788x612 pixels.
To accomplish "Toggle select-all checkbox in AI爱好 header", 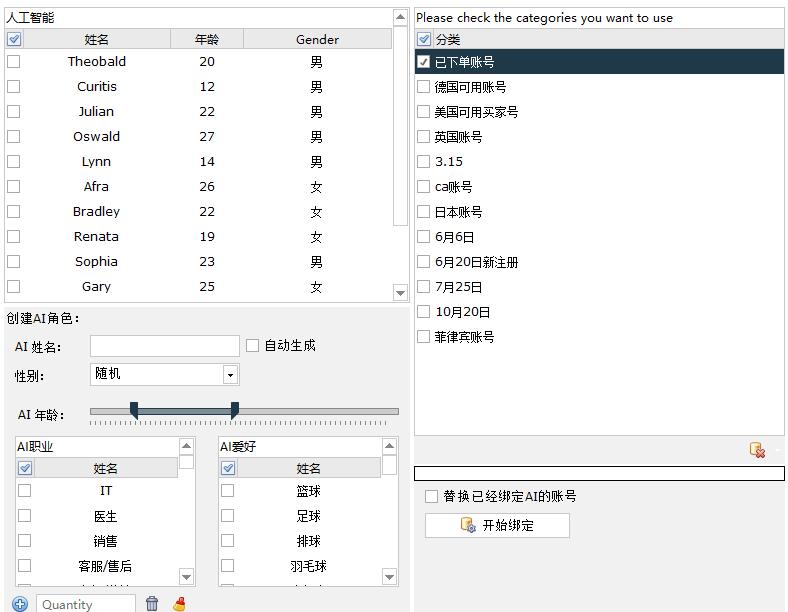I will [x=228, y=468].
